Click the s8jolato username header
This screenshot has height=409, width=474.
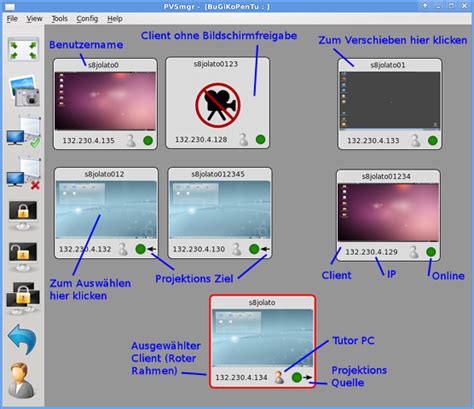coord(262,302)
